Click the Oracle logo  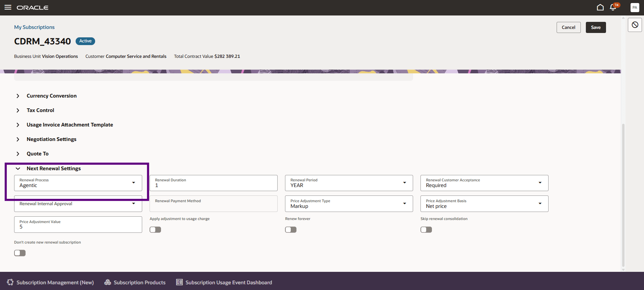pos(33,8)
